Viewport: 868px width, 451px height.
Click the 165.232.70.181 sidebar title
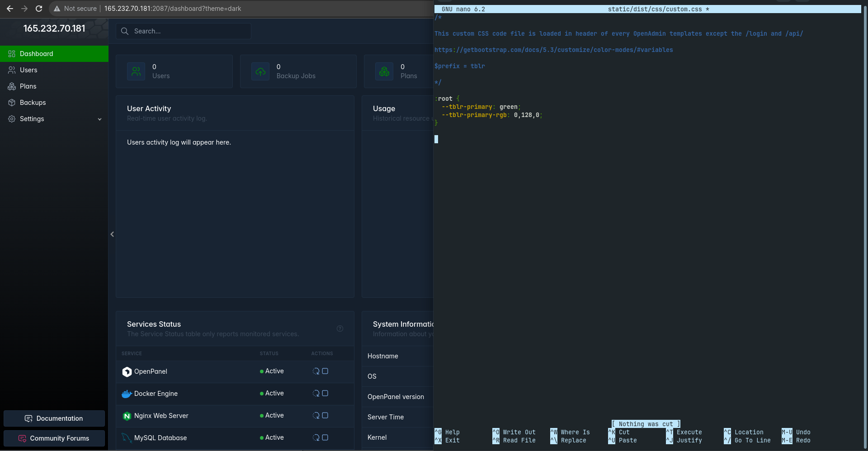(54, 28)
